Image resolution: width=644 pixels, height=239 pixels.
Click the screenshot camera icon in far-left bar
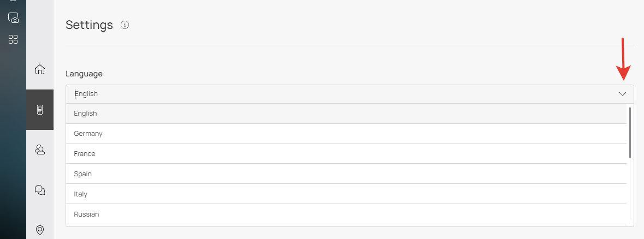click(13, 18)
